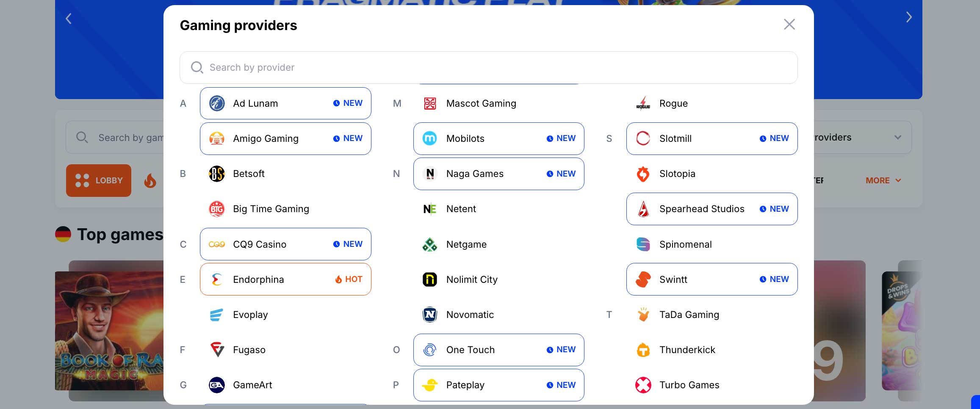Open the Book of Ra Magic thumbnail

109,331
